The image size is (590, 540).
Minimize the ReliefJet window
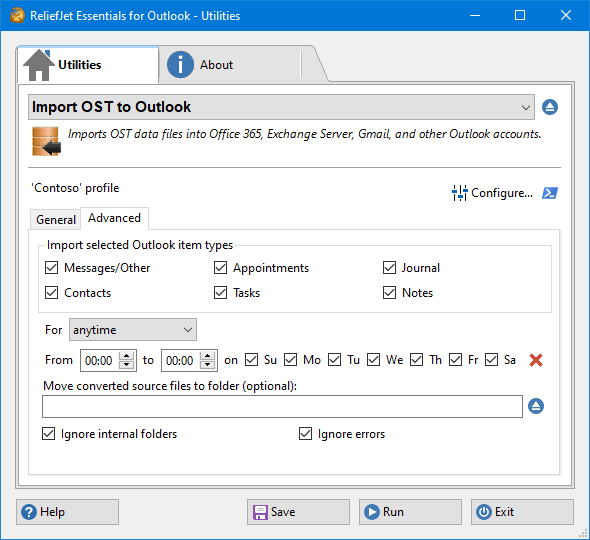coord(475,15)
